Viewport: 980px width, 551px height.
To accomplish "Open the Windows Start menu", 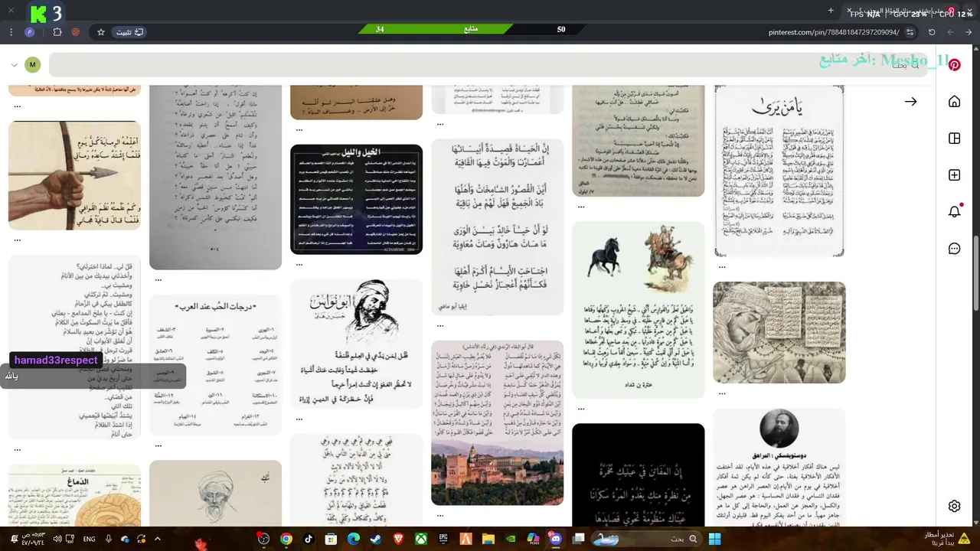I will pos(714,540).
